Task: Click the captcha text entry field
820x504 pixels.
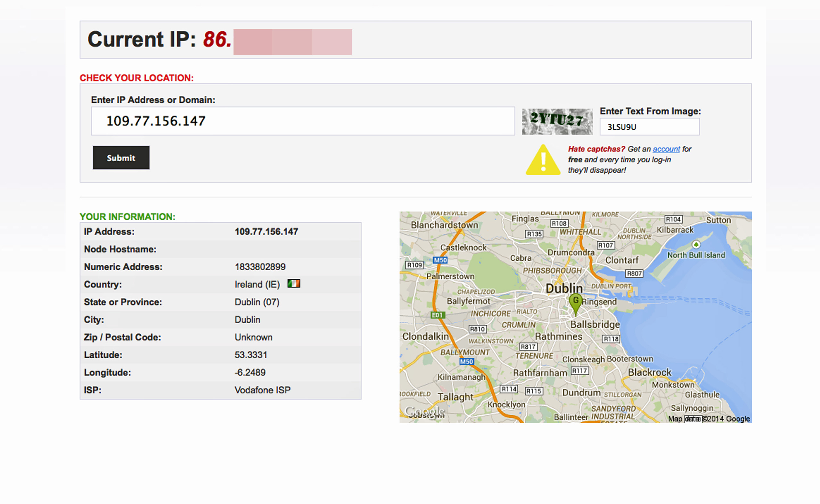Action: pyautogui.click(x=649, y=127)
